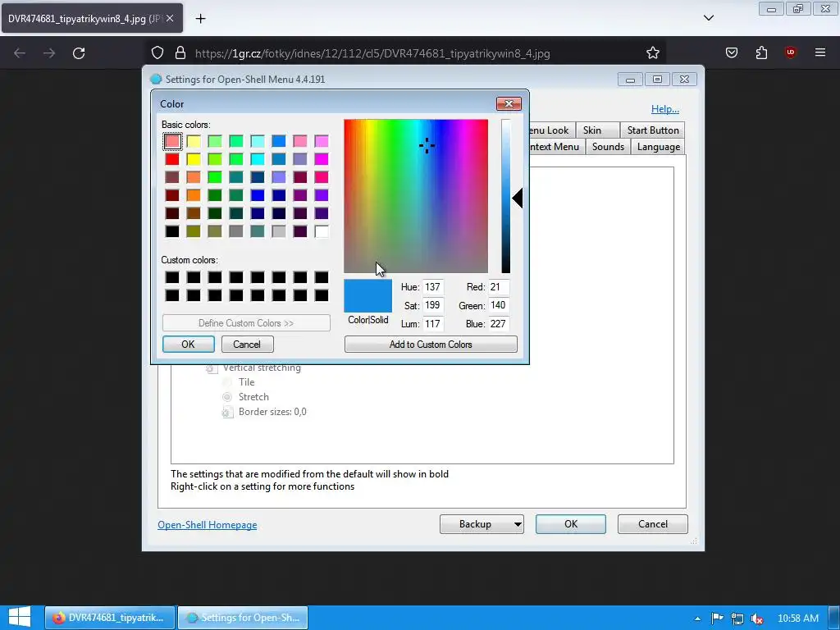Focus the Red value field
The image size is (840, 630).
coord(498,287)
